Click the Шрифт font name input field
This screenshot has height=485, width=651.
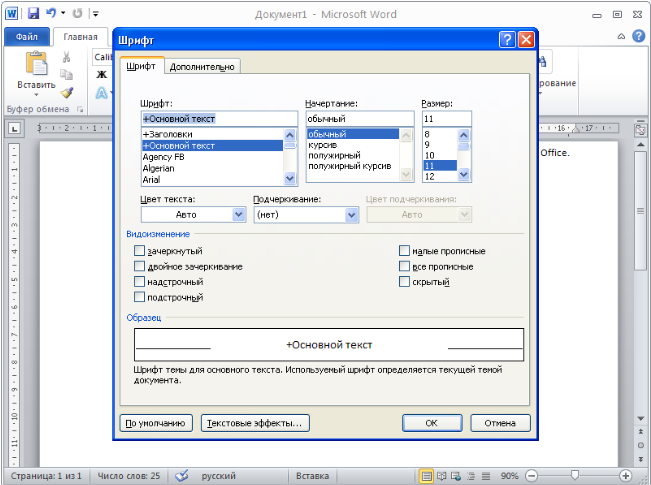(219, 119)
